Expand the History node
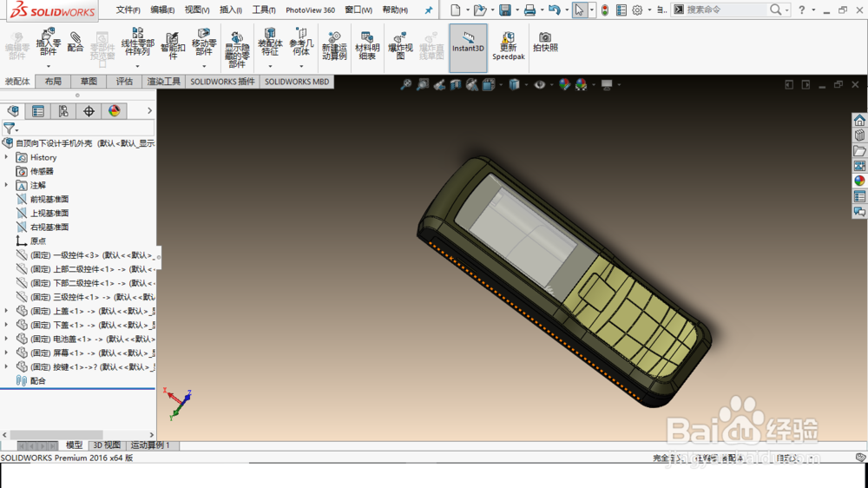This screenshot has width=868, height=488. (x=7, y=157)
